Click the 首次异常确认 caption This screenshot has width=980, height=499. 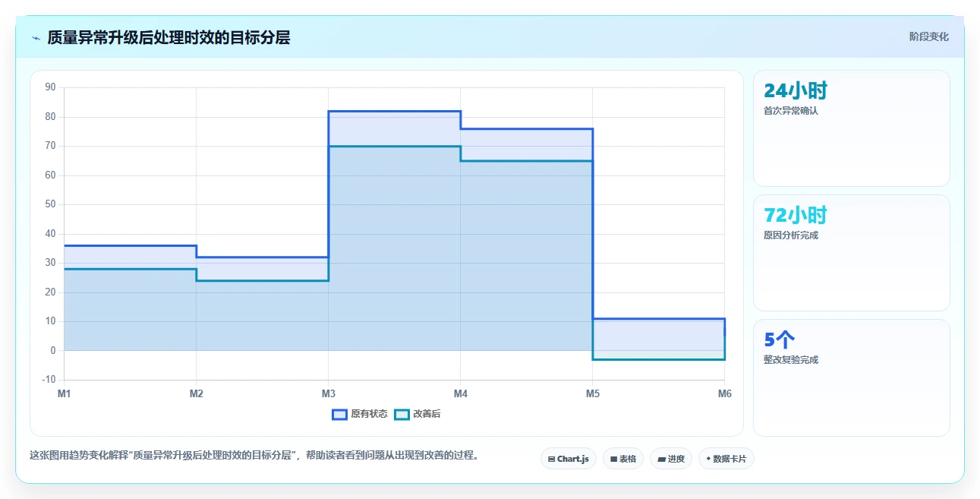(791, 111)
